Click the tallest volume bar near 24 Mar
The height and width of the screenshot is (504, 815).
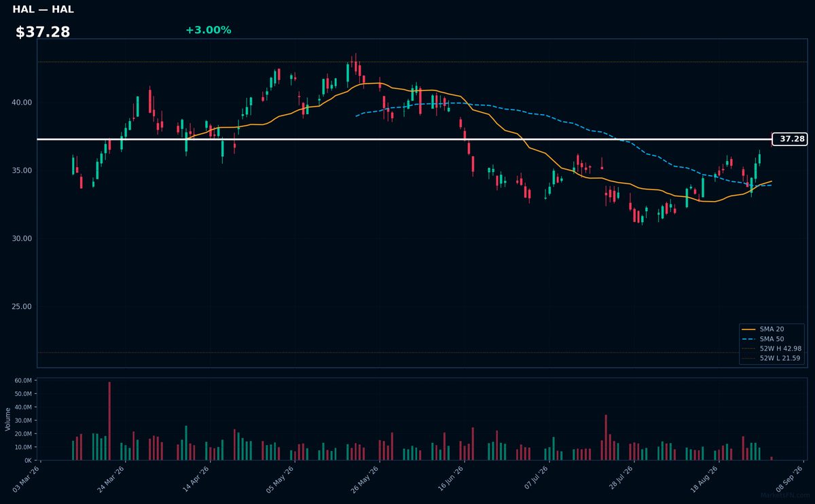coord(109,421)
